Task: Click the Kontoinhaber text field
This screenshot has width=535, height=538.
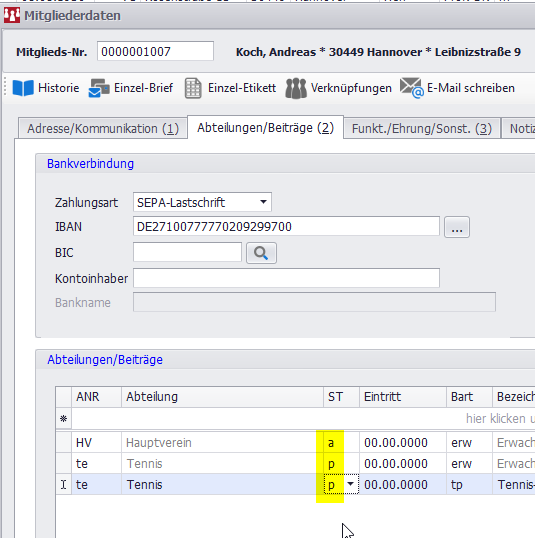Action: [286, 278]
